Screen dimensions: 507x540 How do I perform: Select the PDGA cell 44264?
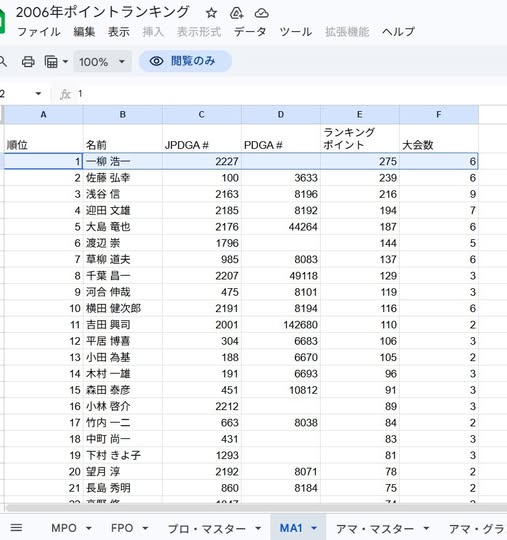coord(281,227)
